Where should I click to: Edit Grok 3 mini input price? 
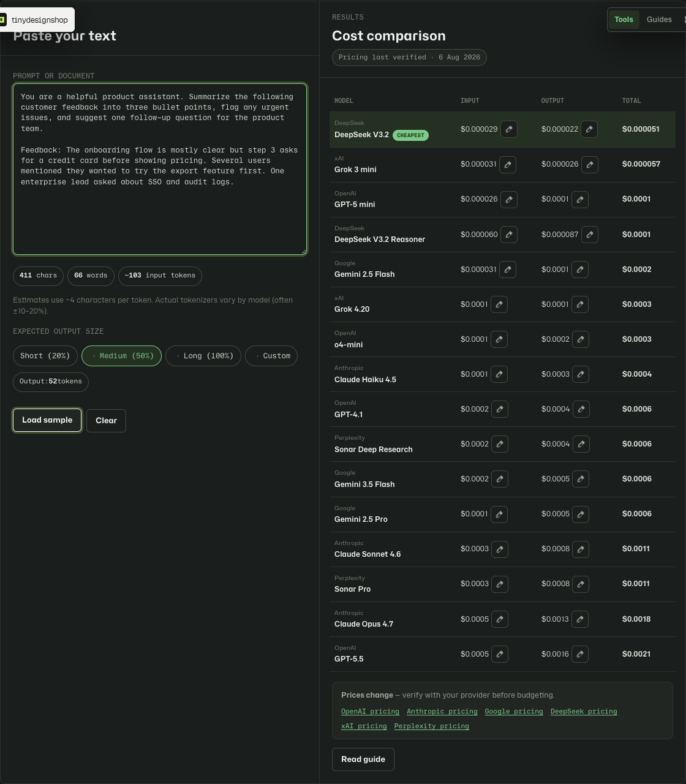(x=508, y=164)
